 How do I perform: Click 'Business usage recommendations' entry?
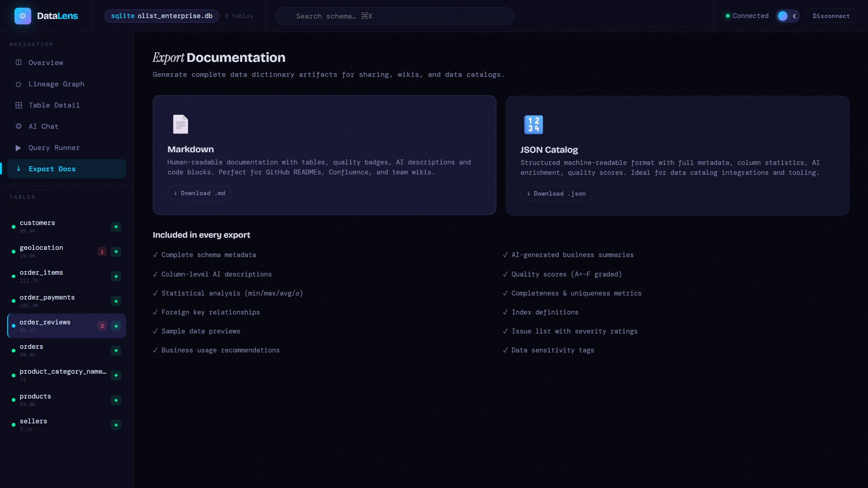(x=216, y=350)
